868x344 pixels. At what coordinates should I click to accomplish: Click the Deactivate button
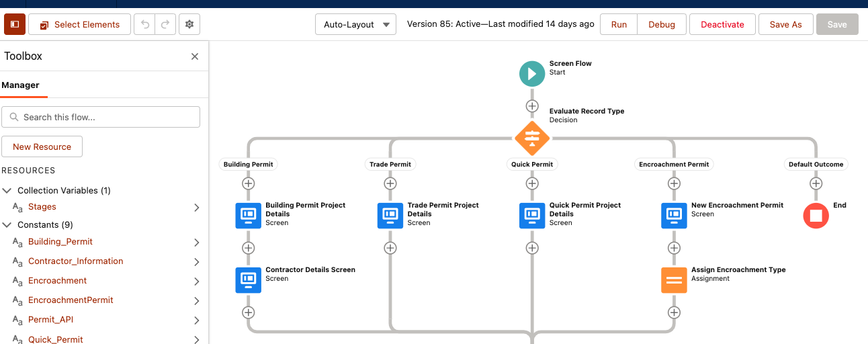(x=722, y=24)
